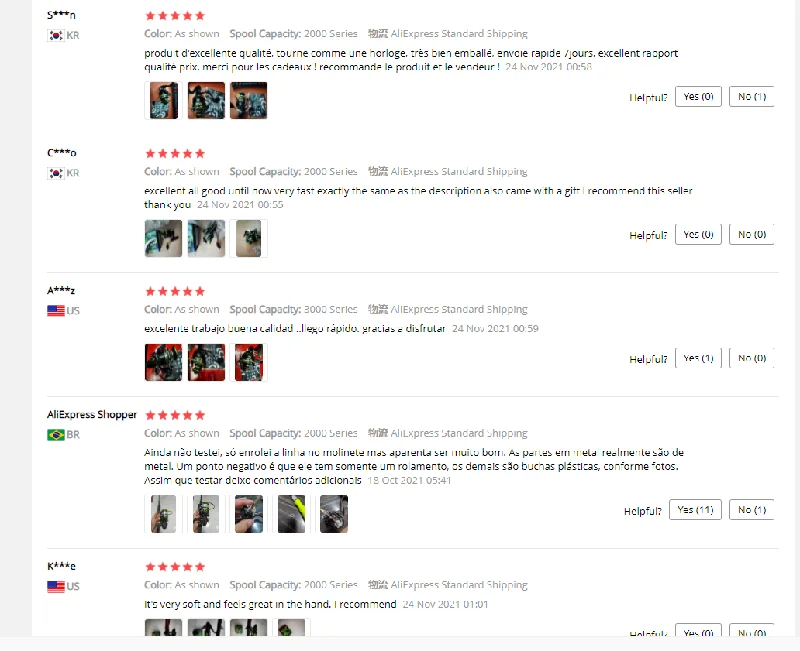This screenshot has width=800, height=651.
Task: Vote No (1) on the Brazilian shopper's review
Action: [x=752, y=510]
